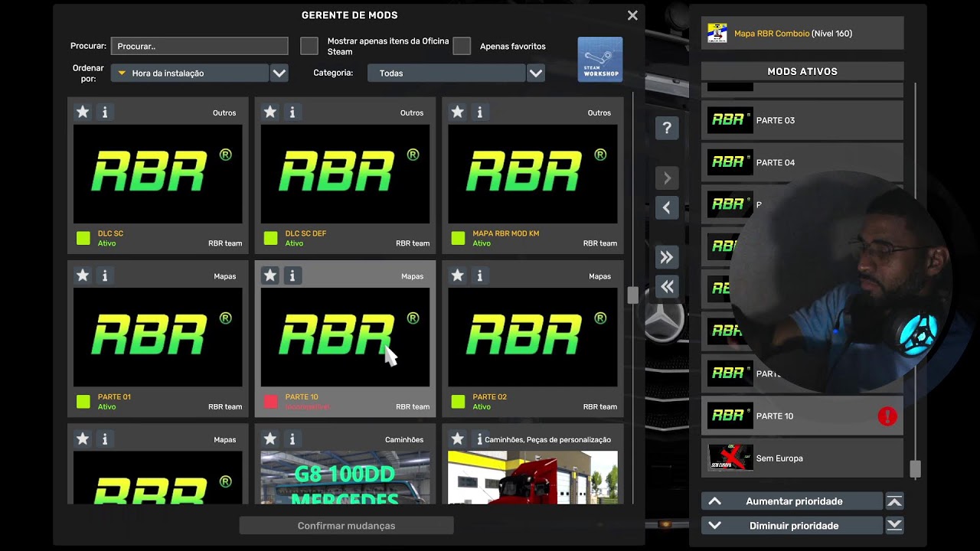The image size is (980, 551).
Task: Click the profile avatar Mapa RBR Comboio
Action: pos(717,33)
